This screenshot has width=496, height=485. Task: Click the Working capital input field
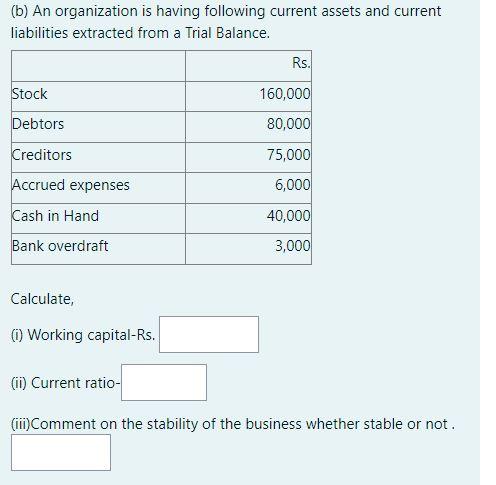[209, 334]
